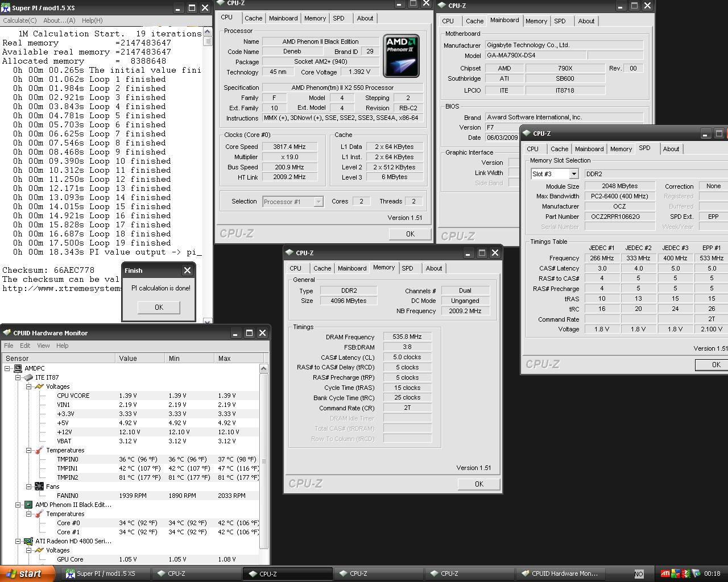Viewport: 728px width, 582px height.
Task: Click the Fans icon in sensor tree
Action: pyautogui.click(x=39, y=487)
